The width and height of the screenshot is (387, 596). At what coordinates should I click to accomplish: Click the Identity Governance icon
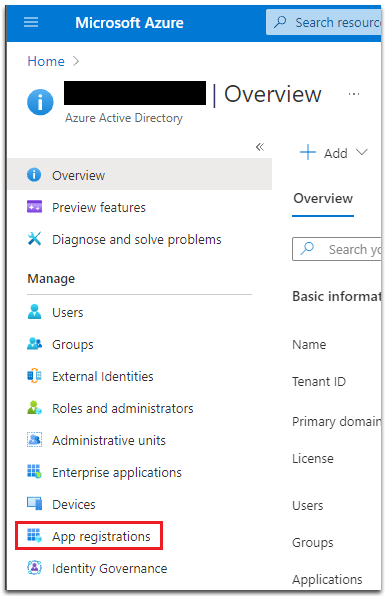point(34,567)
